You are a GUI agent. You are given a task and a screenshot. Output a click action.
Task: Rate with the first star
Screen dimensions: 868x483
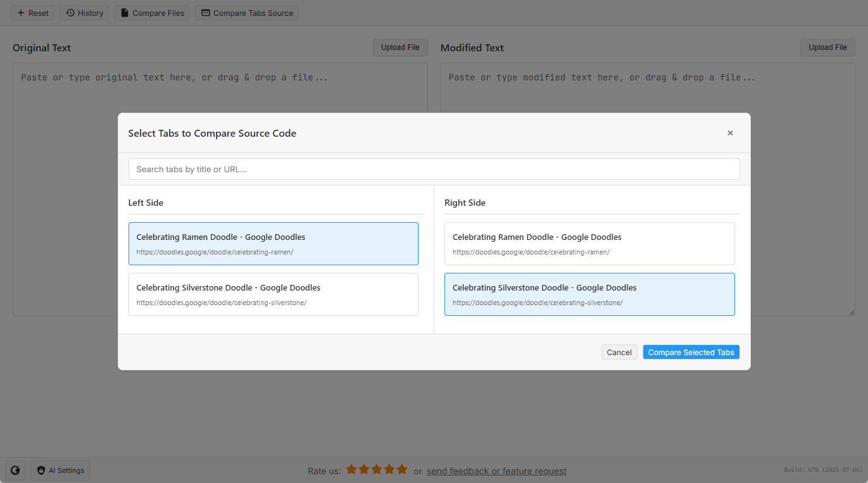point(350,470)
